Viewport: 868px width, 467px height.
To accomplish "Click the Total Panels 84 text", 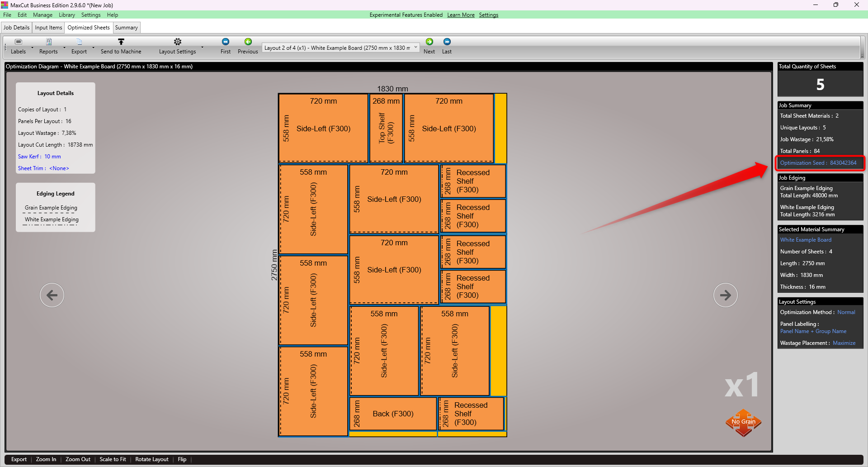I will click(x=800, y=151).
